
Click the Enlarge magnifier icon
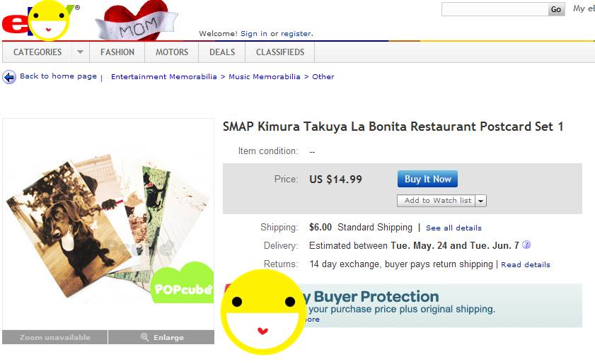[144, 336]
